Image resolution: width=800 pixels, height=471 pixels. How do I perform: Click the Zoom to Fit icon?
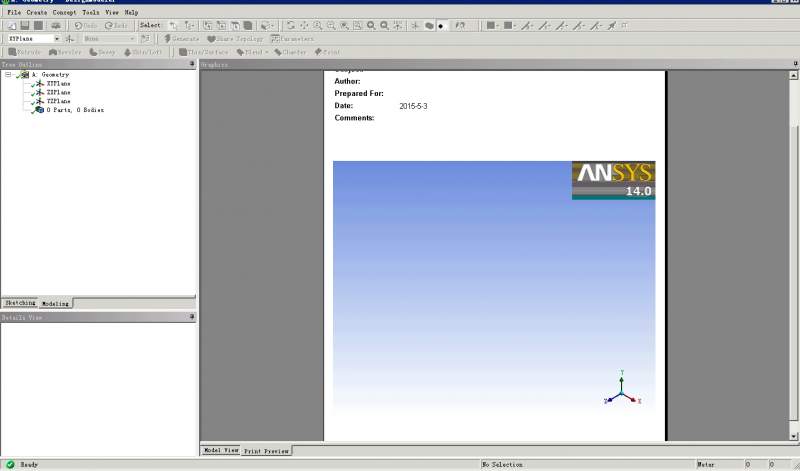[344, 26]
